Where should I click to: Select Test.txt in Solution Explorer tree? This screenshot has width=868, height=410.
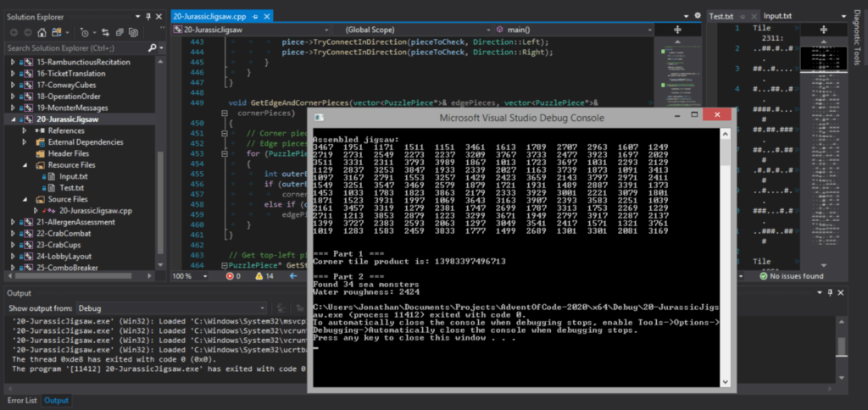[74, 188]
